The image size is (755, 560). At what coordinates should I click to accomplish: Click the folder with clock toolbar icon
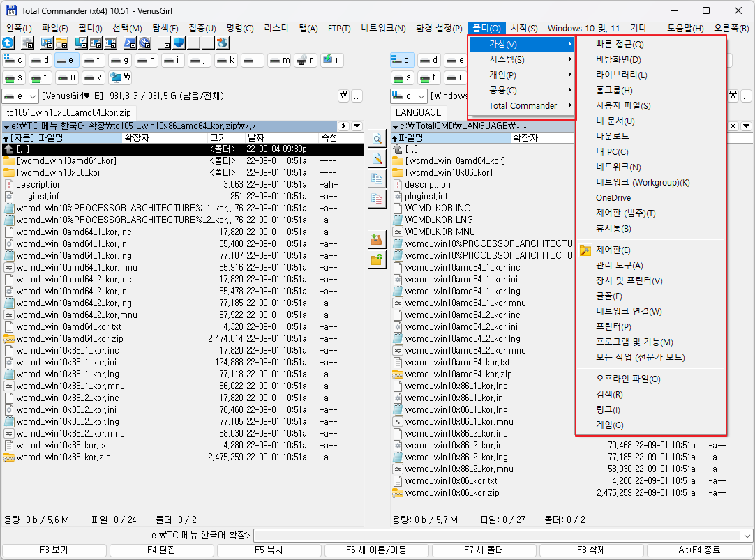tap(61, 43)
